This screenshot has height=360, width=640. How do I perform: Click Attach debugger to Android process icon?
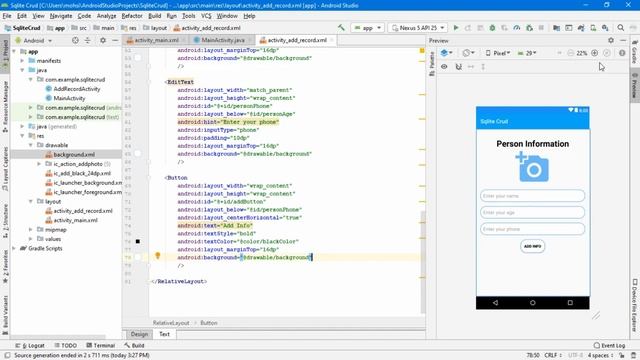[529, 28]
